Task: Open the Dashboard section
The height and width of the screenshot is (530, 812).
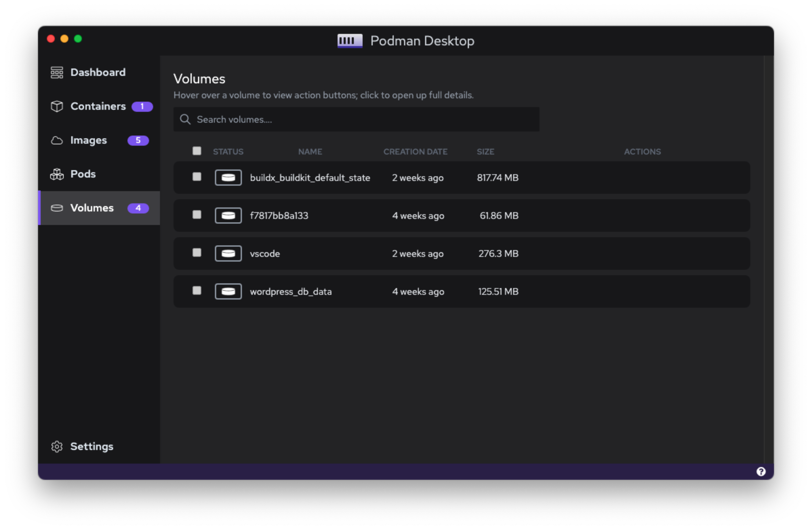Action: pyautogui.click(x=98, y=72)
